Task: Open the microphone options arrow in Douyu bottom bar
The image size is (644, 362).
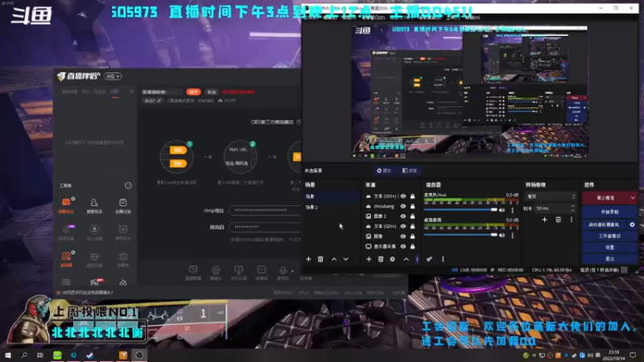Action: [292, 271]
